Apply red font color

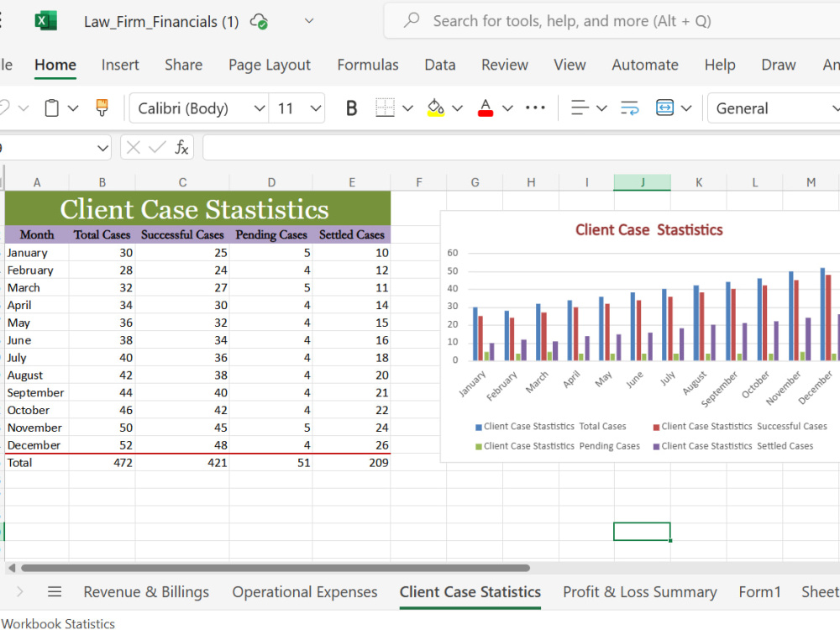486,108
